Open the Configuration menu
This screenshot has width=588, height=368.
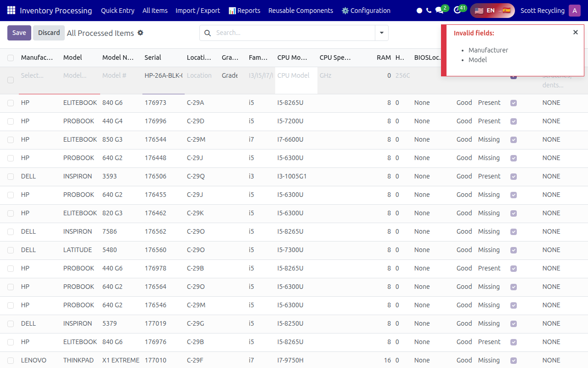point(366,11)
